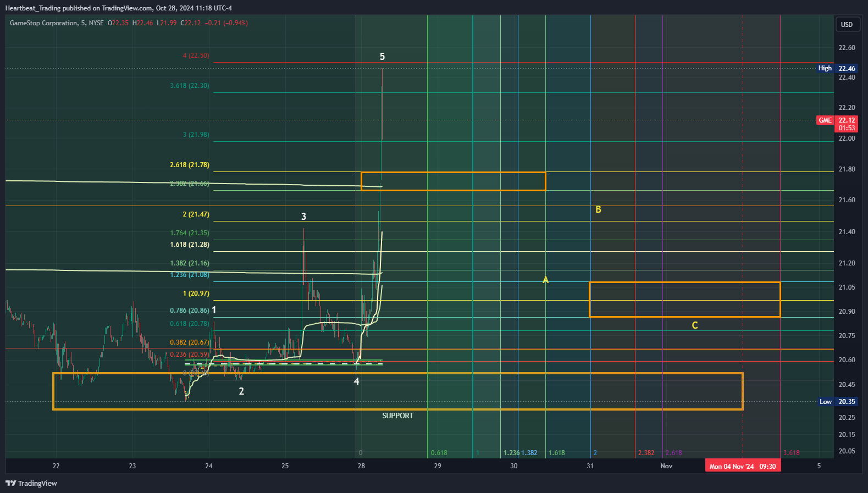Image resolution: width=868 pixels, height=493 pixels.
Task: Click the 'Nov' label on the date axis
Action: tap(666, 466)
